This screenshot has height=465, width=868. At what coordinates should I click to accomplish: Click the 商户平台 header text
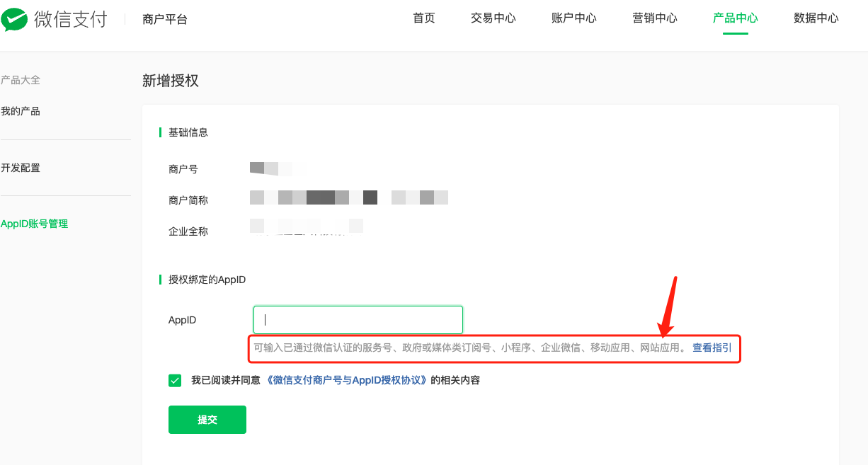[165, 20]
